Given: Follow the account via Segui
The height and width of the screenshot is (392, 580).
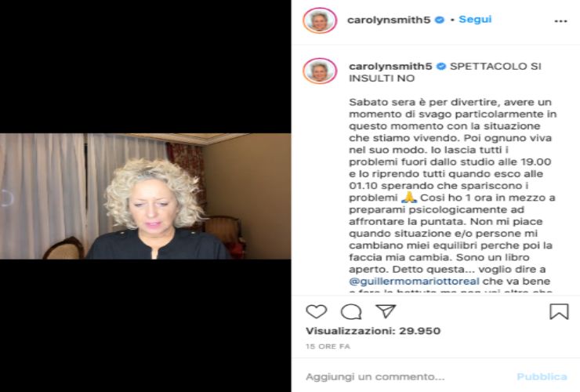Looking at the screenshot, I should point(475,20).
